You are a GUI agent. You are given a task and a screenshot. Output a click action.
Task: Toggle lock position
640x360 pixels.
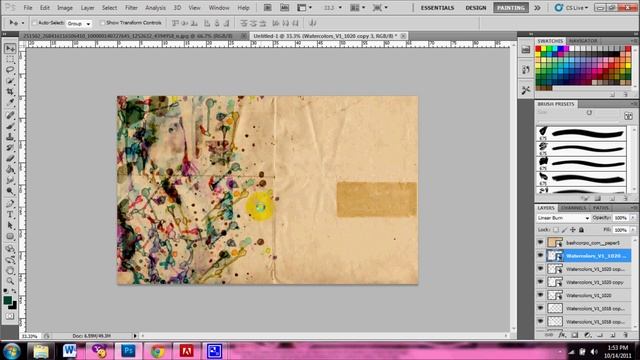573,230
